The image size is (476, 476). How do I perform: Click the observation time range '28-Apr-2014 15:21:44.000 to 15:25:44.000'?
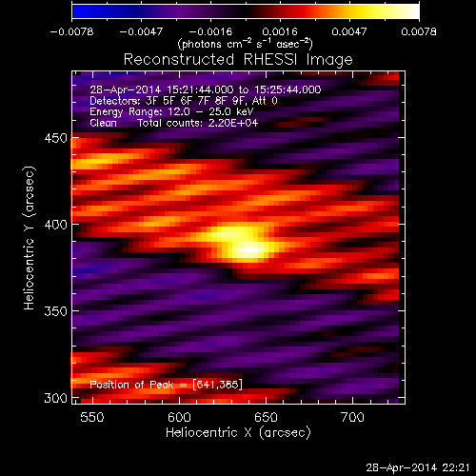click(206, 89)
